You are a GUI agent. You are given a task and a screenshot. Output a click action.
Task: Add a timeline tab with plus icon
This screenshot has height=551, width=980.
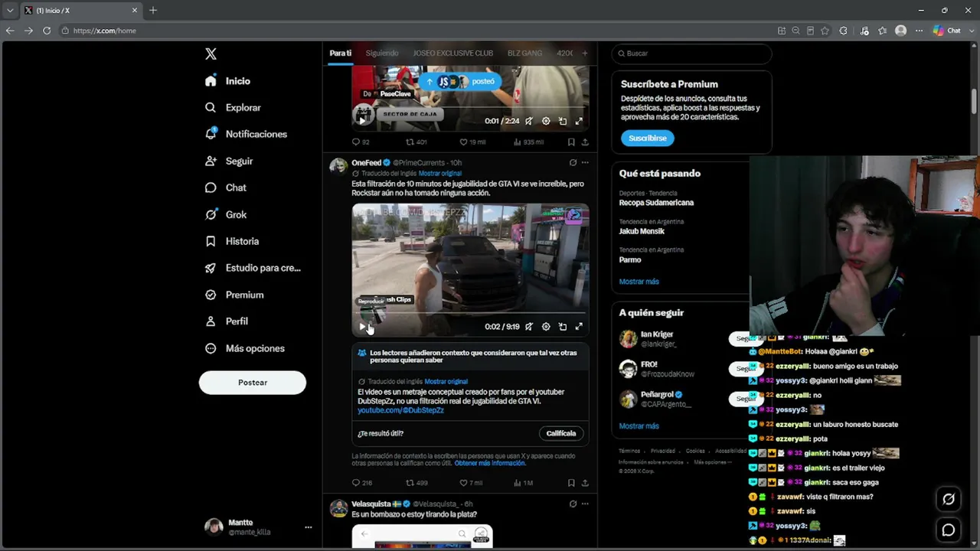[585, 54]
